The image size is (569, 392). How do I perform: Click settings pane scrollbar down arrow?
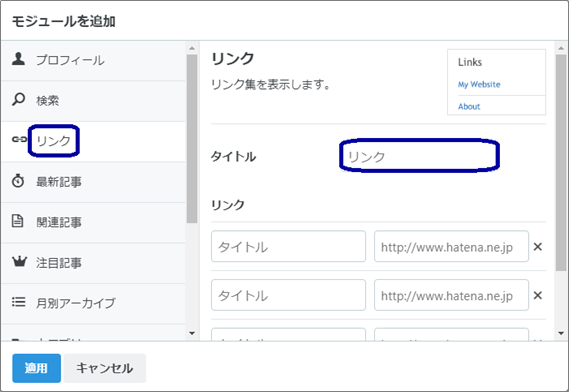point(561,333)
